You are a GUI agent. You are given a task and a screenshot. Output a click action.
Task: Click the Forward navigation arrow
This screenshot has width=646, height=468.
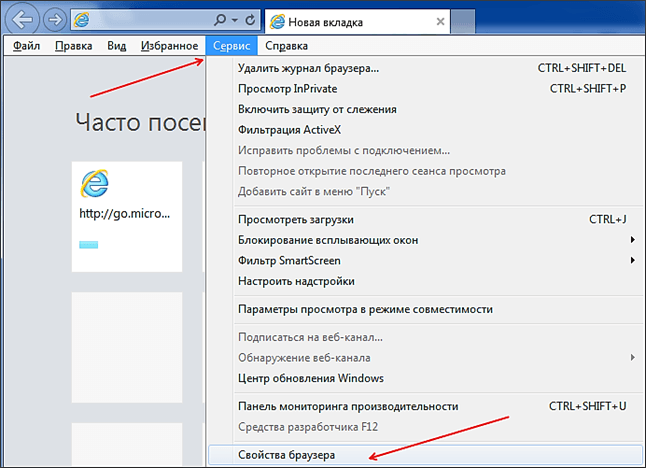pos(54,20)
